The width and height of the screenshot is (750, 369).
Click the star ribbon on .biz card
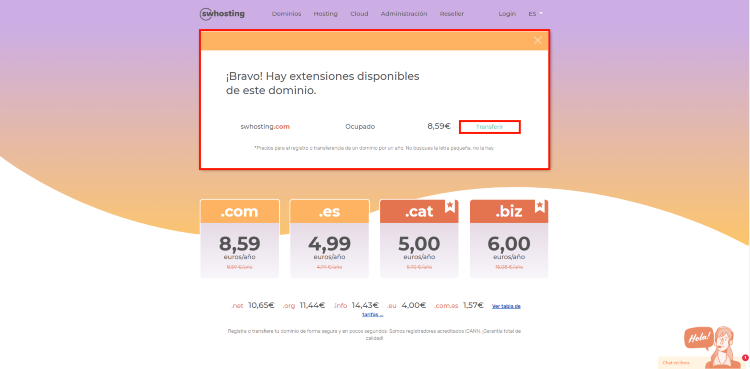click(540, 207)
